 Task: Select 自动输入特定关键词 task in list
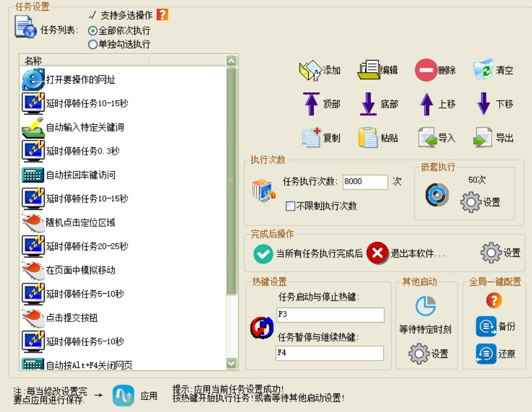(x=85, y=127)
